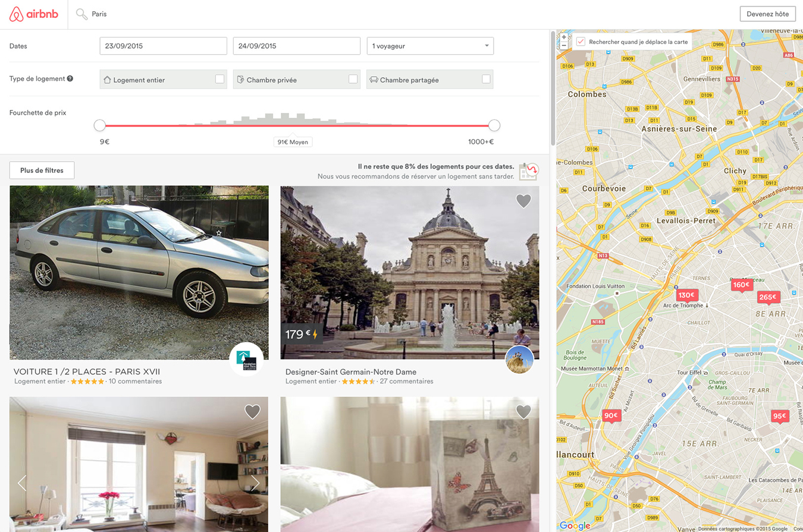Enable the Logement entier checkbox
Screen dimensions: 803x532
pos(220,79)
